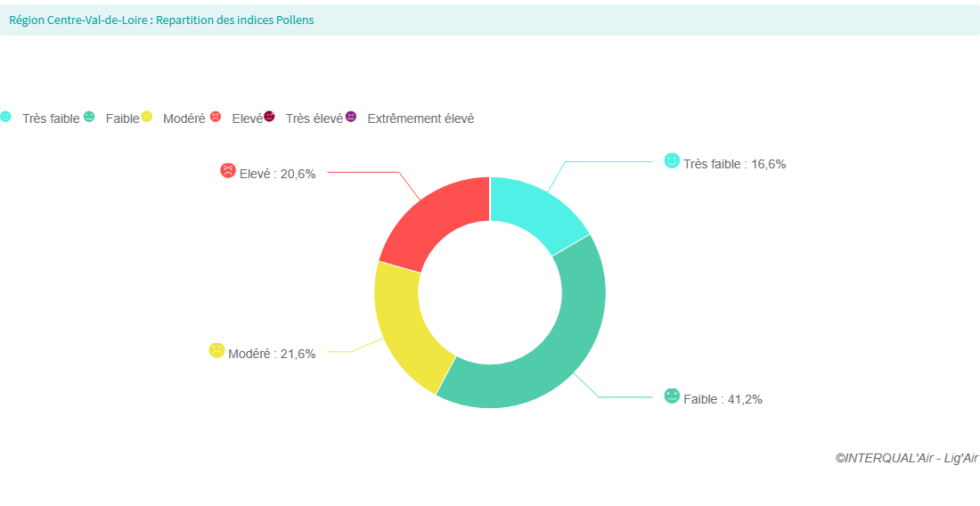Click the Elevé legend red face icon

[x=216, y=117]
